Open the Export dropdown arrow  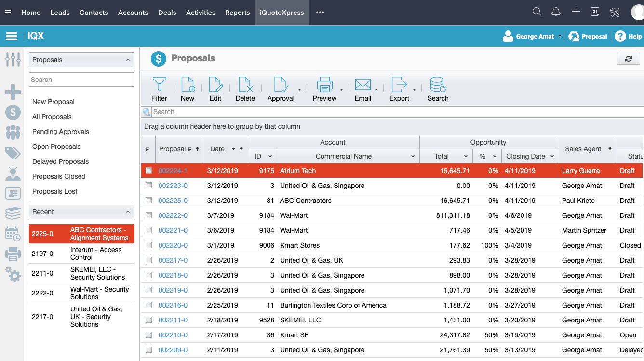click(415, 90)
